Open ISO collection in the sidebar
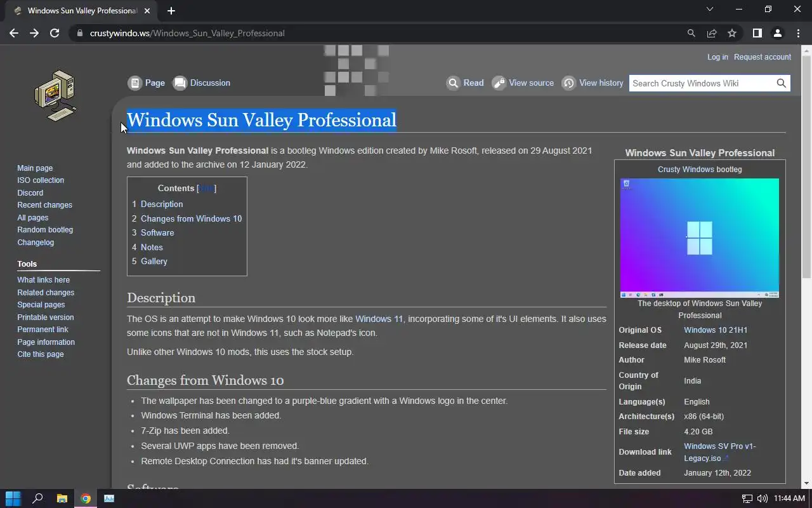Image resolution: width=812 pixels, height=508 pixels. tap(41, 180)
